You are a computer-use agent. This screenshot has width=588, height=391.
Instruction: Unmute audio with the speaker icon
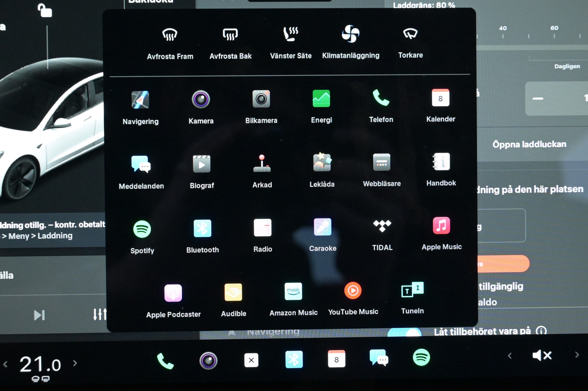(x=542, y=355)
